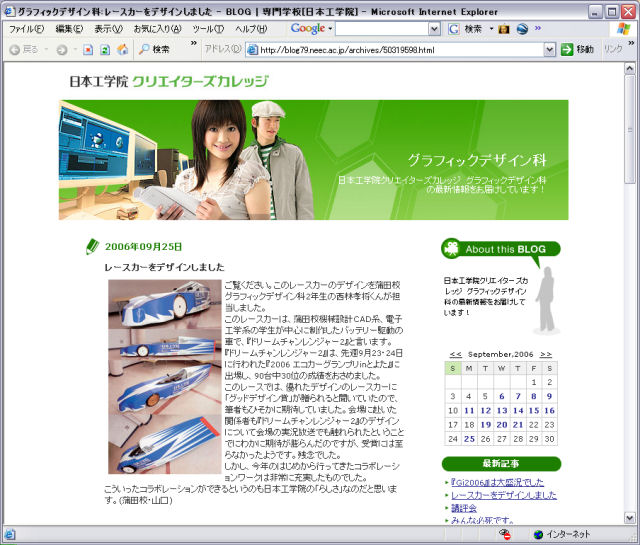Click the yellow icon in the Google toolbar
Screen dimensions: 640x545
504,29
